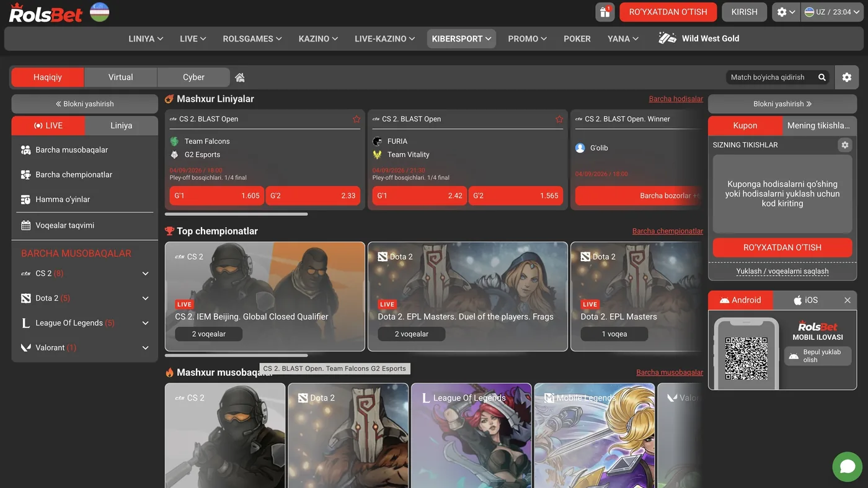Favorite the Team Falcons vs G2 match
Viewport: 868px width, 488px height.
click(356, 119)
